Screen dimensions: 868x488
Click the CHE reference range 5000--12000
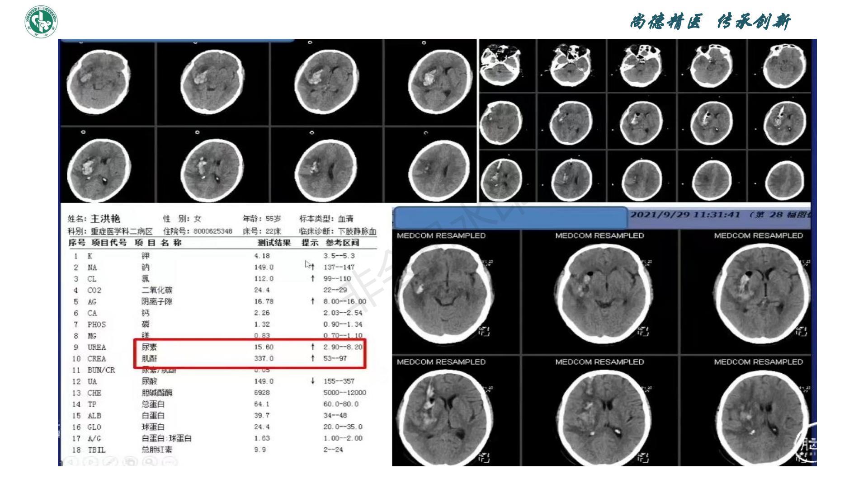click(344, 393)
